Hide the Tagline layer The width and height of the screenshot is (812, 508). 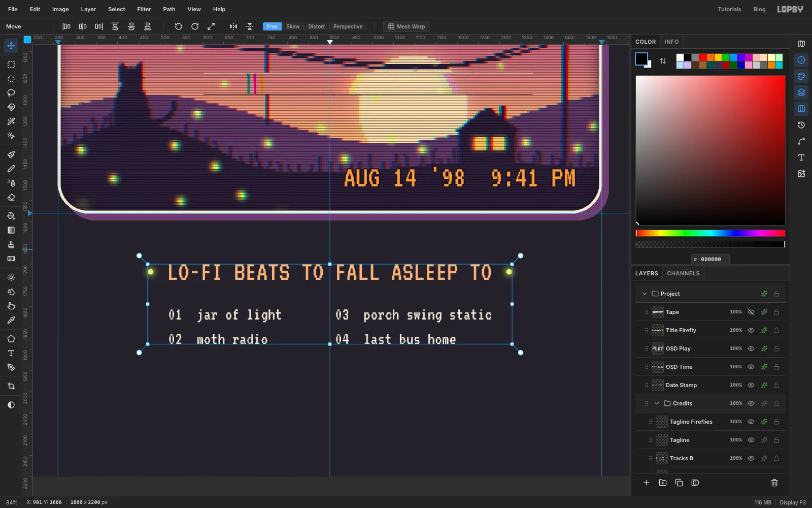point(751,440)
